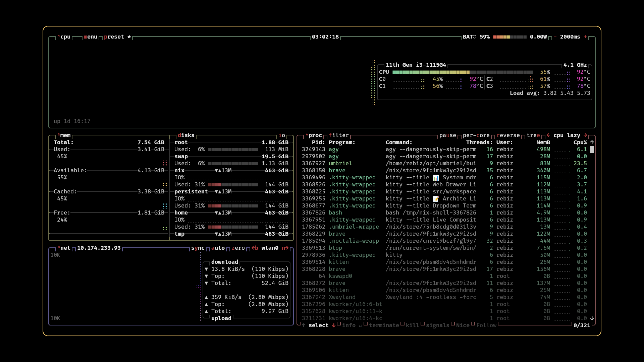Change Nice value of process

463,325
